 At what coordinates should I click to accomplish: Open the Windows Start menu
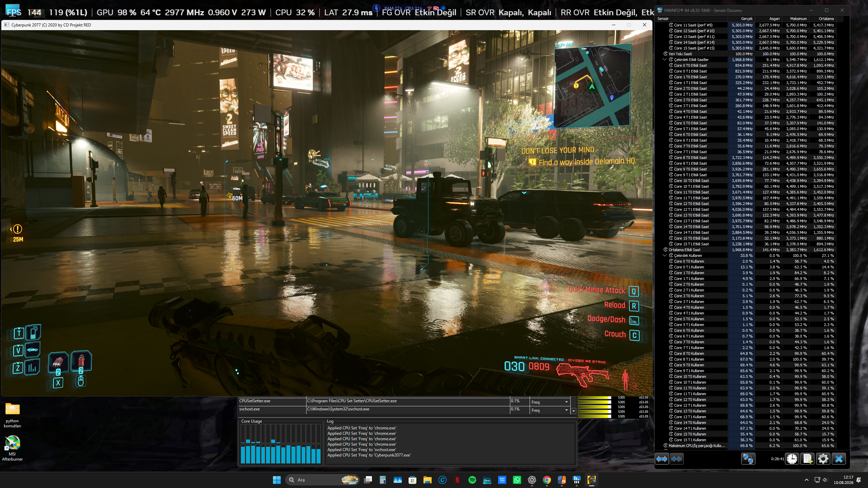point(277,480)
